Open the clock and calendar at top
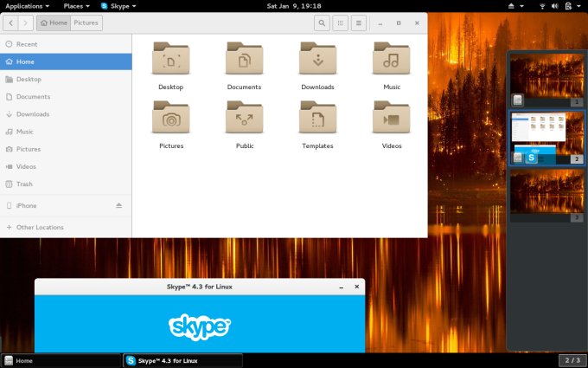 294,6
